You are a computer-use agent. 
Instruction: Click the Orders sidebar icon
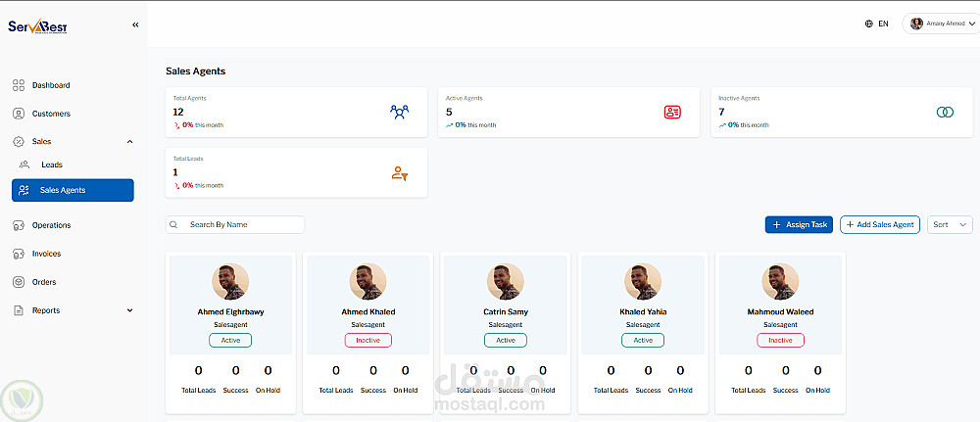point(19,282)
